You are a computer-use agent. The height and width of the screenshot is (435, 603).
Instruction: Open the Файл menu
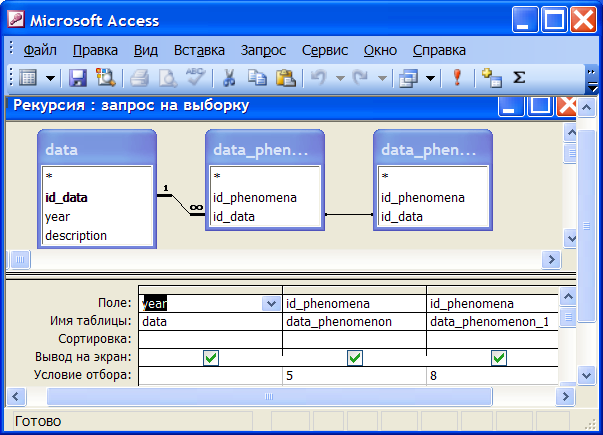[x=40, y=50]
